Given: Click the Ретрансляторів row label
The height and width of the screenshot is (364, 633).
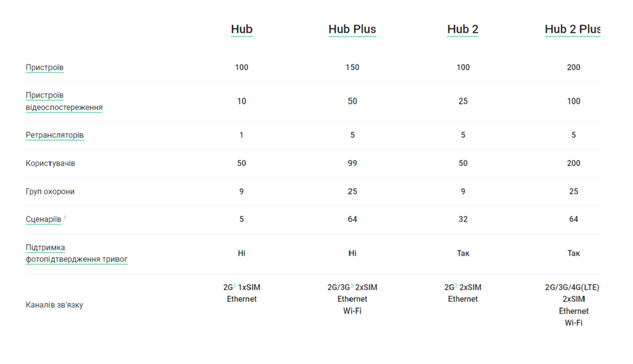Looking at the screenshot, I should click(x=54, y=135).
